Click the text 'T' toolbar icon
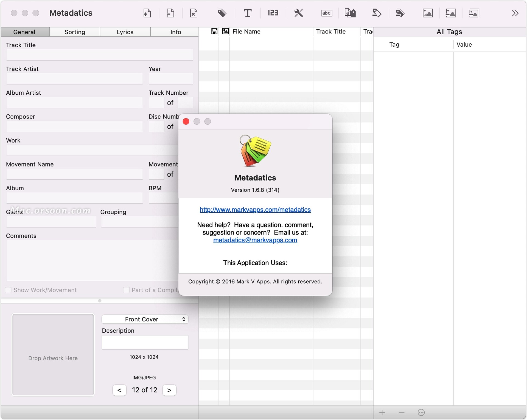The image size is (527, 420). (248, 13)
